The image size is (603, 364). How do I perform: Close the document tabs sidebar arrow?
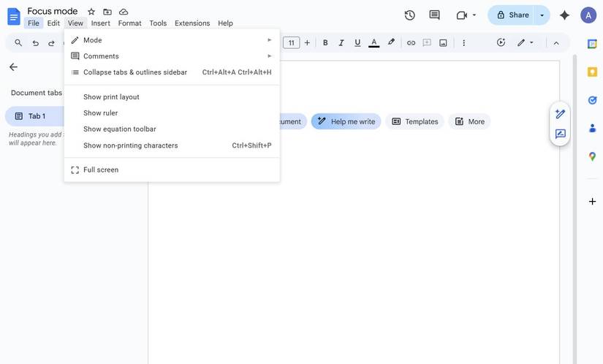(13, 67)
